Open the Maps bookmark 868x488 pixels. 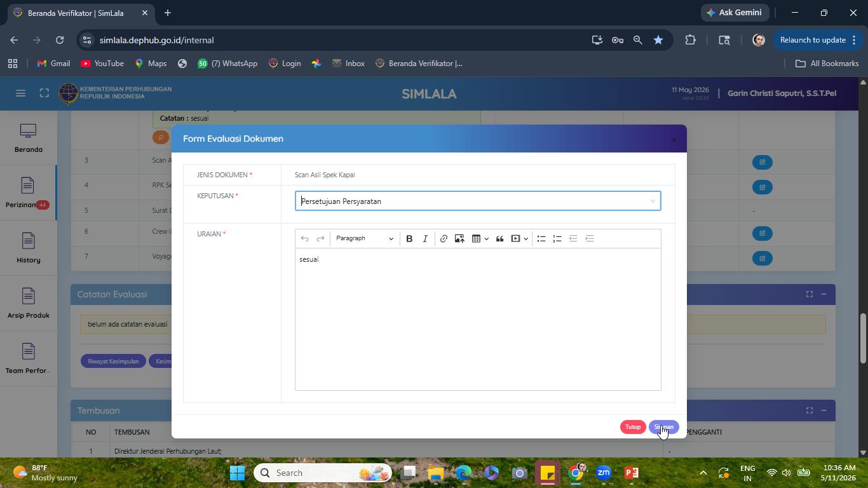[151, 64]
